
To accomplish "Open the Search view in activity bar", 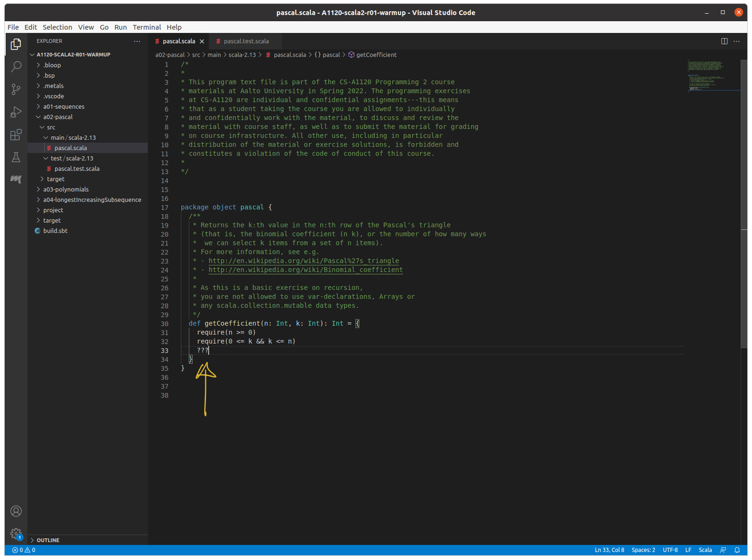I will pos(16,66).
